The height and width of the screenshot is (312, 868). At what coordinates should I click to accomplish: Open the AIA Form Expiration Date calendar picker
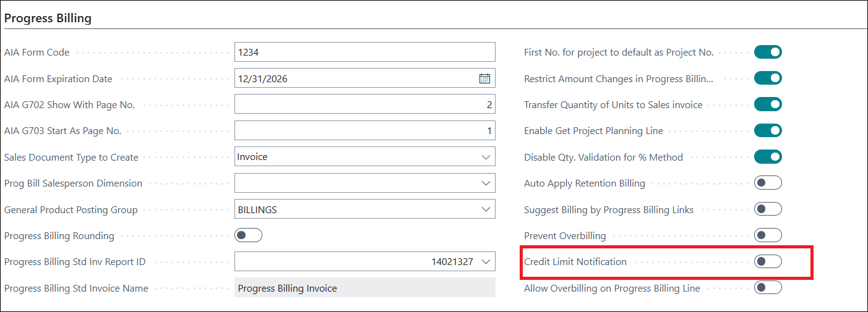[484, 78]
